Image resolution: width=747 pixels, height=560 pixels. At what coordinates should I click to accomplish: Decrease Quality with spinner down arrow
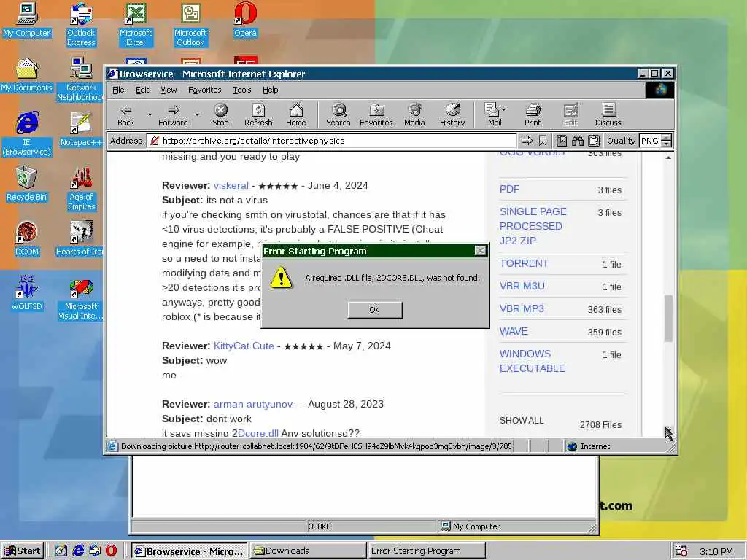point(667,144)
